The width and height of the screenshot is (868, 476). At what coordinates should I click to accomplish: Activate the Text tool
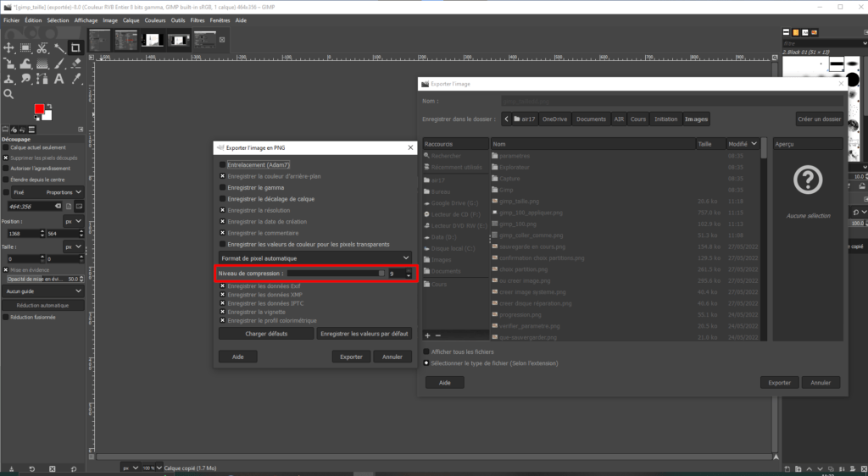click(x=59, y=79)
